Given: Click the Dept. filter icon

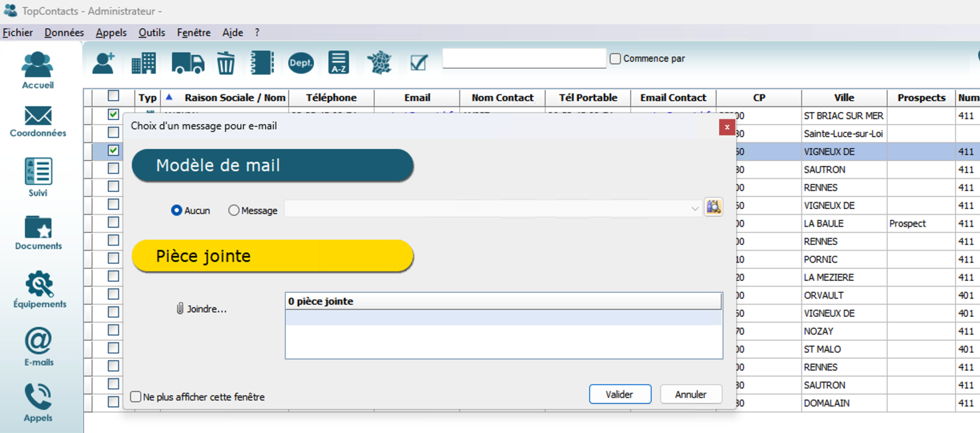Looking at the screenshot, I should coord(301,63).
